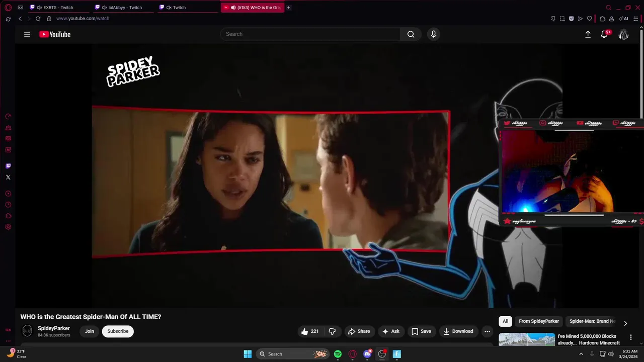Click the site lock info icon
The height and width of the screenshot is (362, 644).
pyautogui.click(x=49, y=19)
